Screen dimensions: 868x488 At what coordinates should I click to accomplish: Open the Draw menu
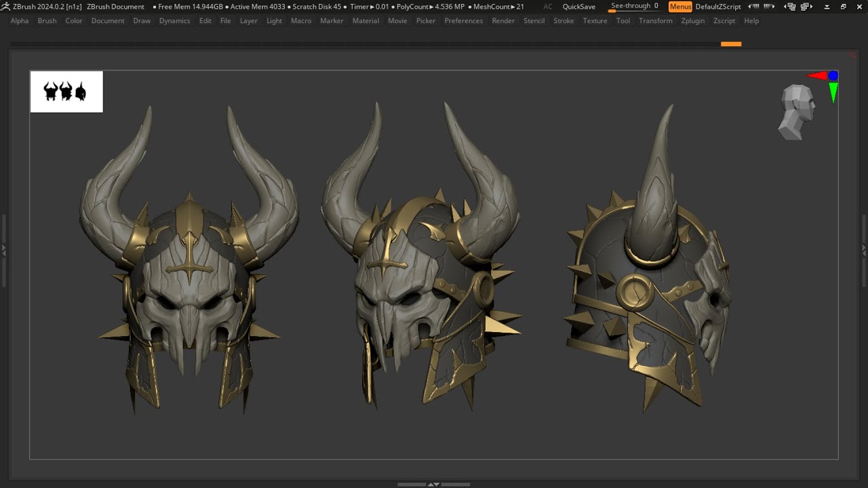tap(142, 21)
